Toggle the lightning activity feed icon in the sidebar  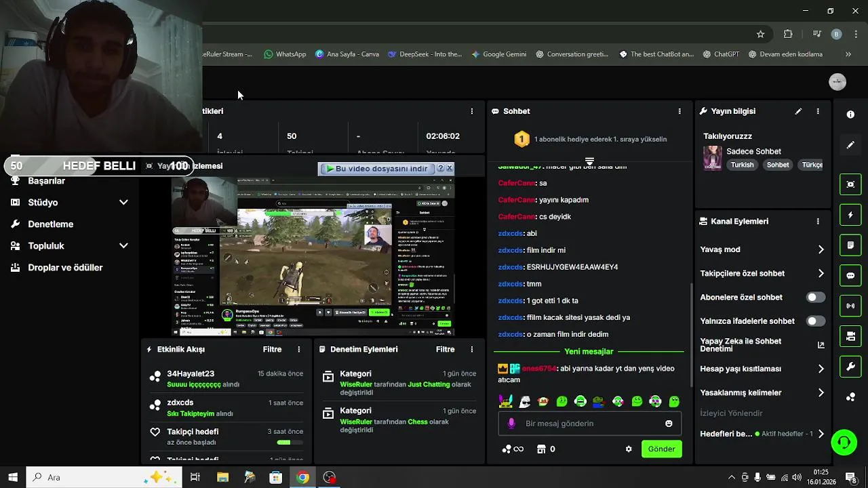coord(850,215)
